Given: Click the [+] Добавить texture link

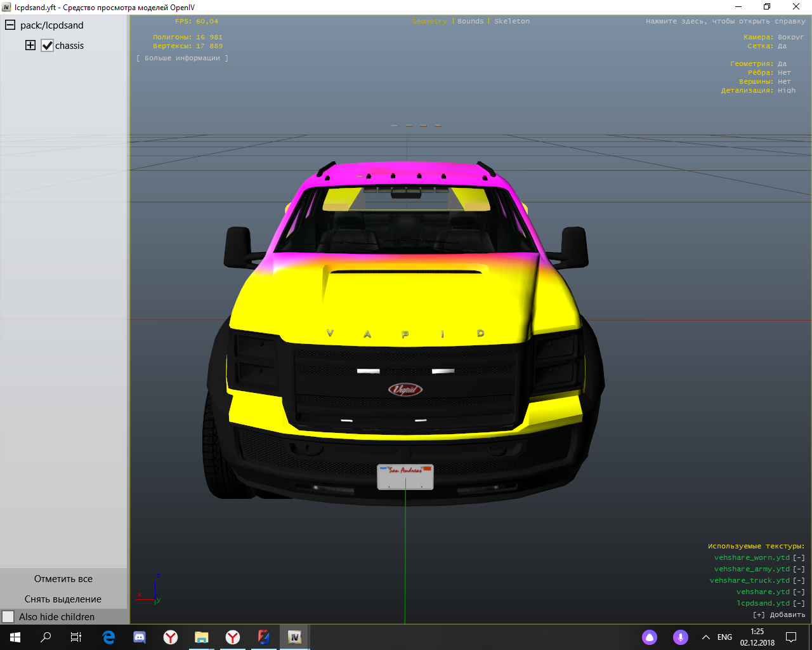Looking at the screenshot, I should (x=779, y=615).
